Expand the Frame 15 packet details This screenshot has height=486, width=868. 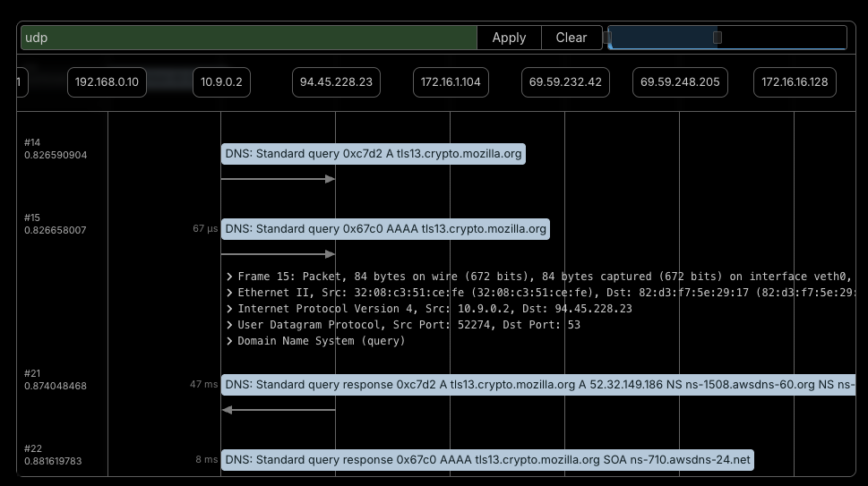pos(230,277)
